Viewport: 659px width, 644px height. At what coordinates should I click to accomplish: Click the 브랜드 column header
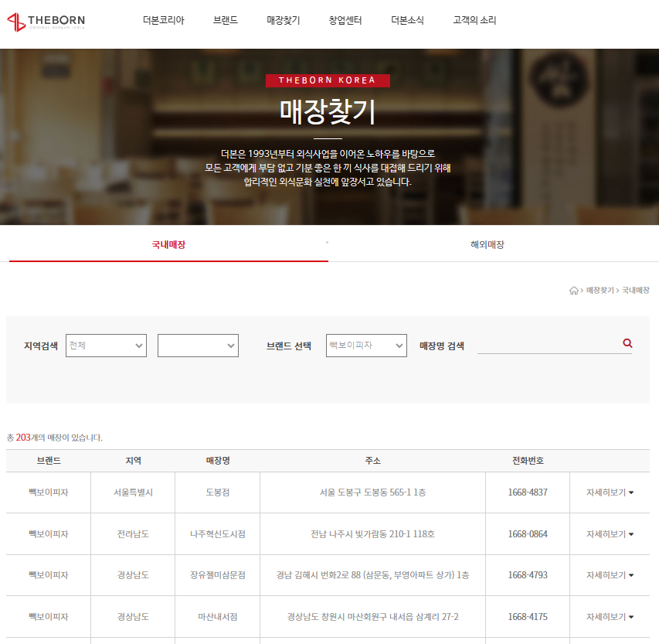pos(49,461)
